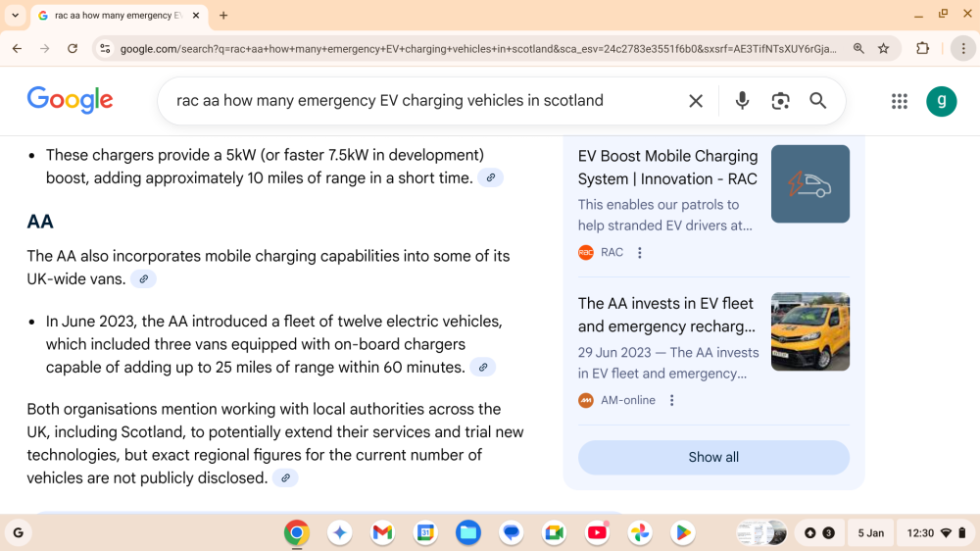Viewport: 980px width, 551px height.
Task: Open Google account avatar 'g'
Action: pyautogui.click(x=941, y=101)
